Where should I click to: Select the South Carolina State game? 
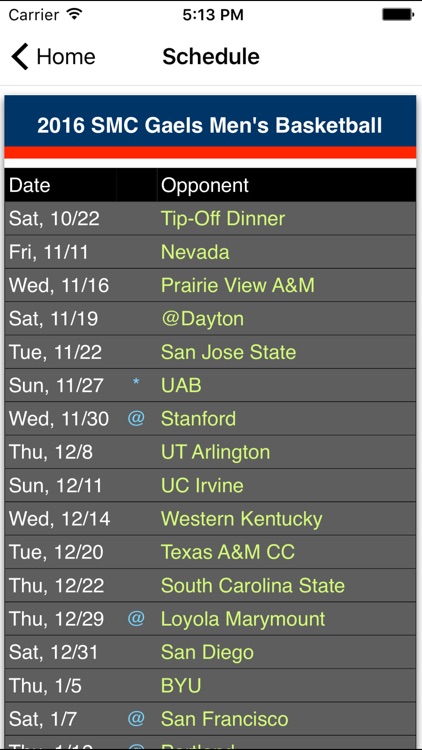(253, 585)
